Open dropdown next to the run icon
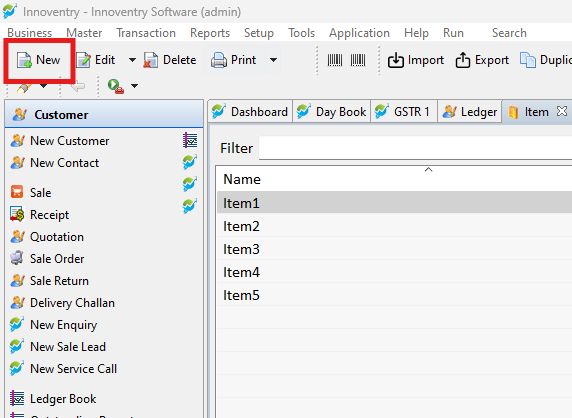Viewport: 572px width, 418px height. [135, 86]
